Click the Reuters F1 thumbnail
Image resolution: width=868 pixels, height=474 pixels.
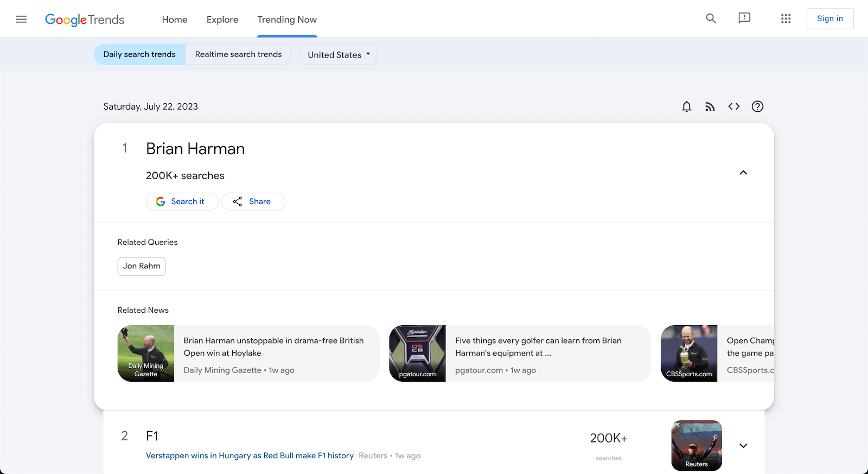point(697,445)
